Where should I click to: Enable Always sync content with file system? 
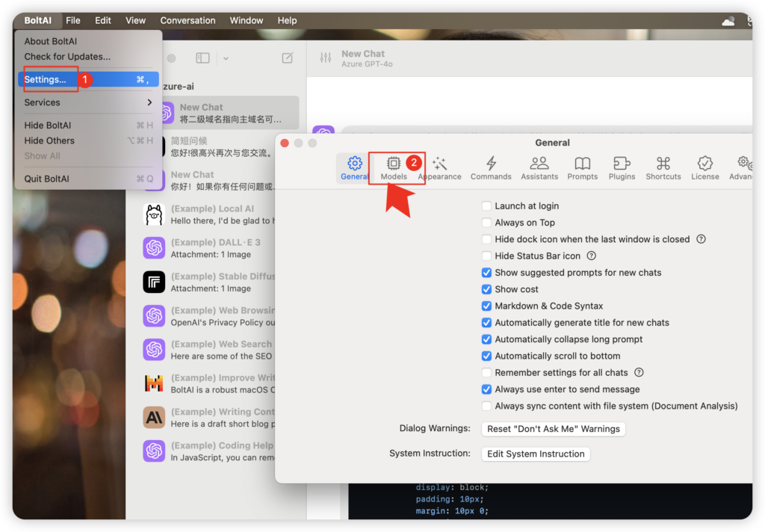click(486, 406)
